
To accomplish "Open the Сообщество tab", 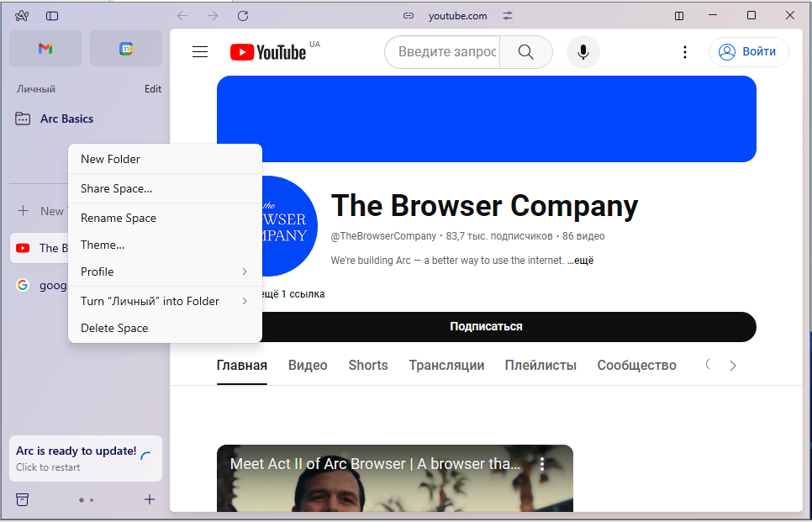I will coord(636,366).
